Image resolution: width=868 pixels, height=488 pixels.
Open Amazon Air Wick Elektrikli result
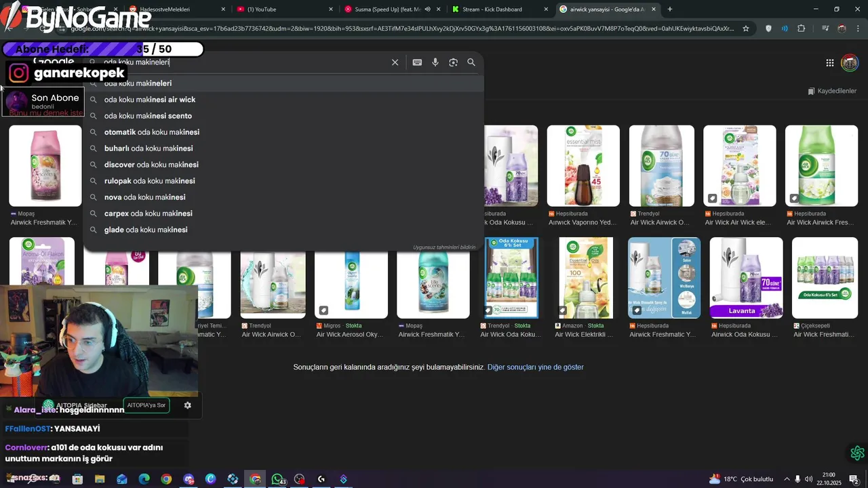tap(585, 278)
